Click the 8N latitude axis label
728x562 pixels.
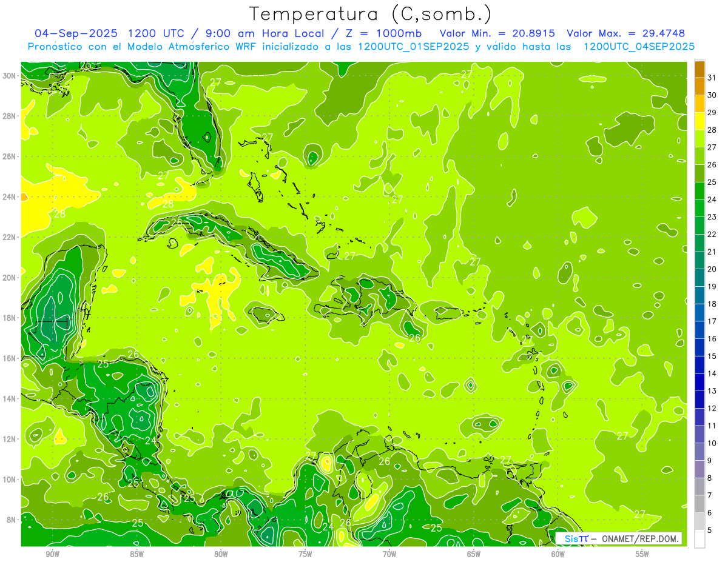[12, 520]
